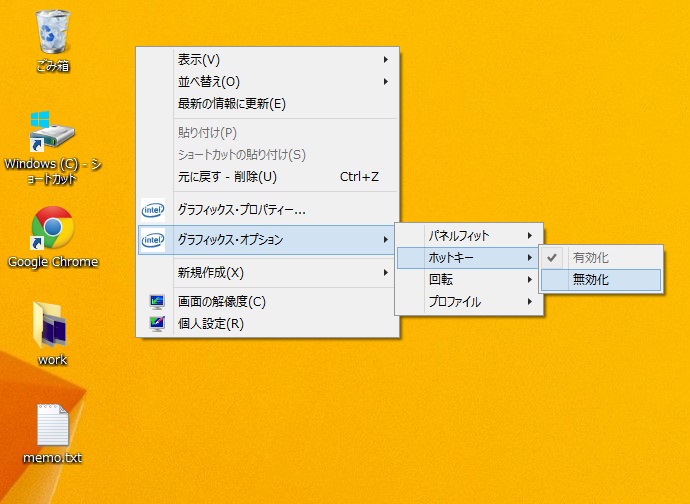Select the work folder icon
The width and height of the screenshot is (690, 504).
(x=52, y=325)
